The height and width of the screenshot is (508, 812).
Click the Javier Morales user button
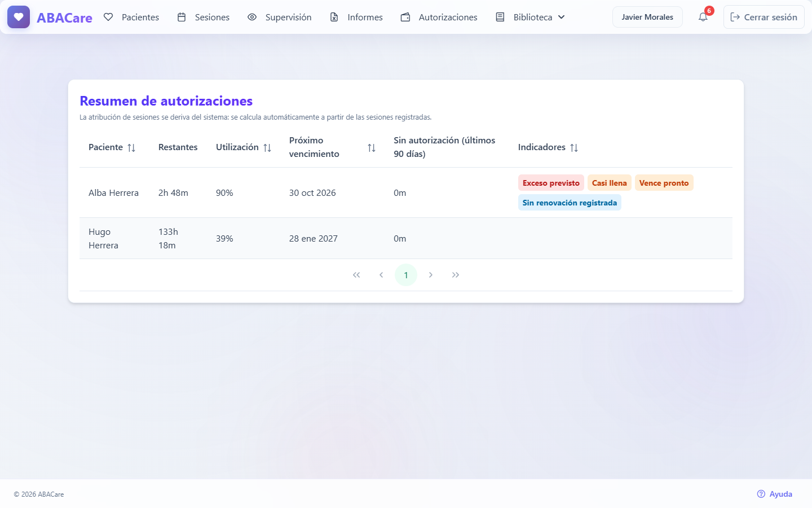(647, 17)
